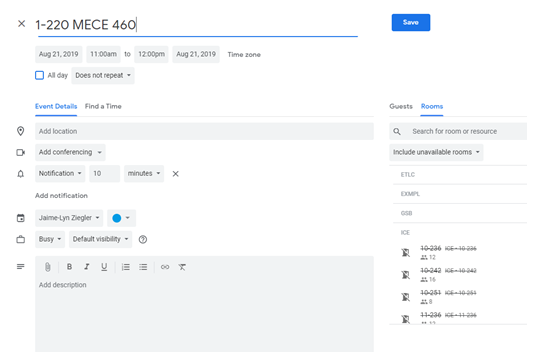537x362 pixels.
Task: Switch to the Find a Time tab
Action: pyautogui.click(x=103, y=107)
